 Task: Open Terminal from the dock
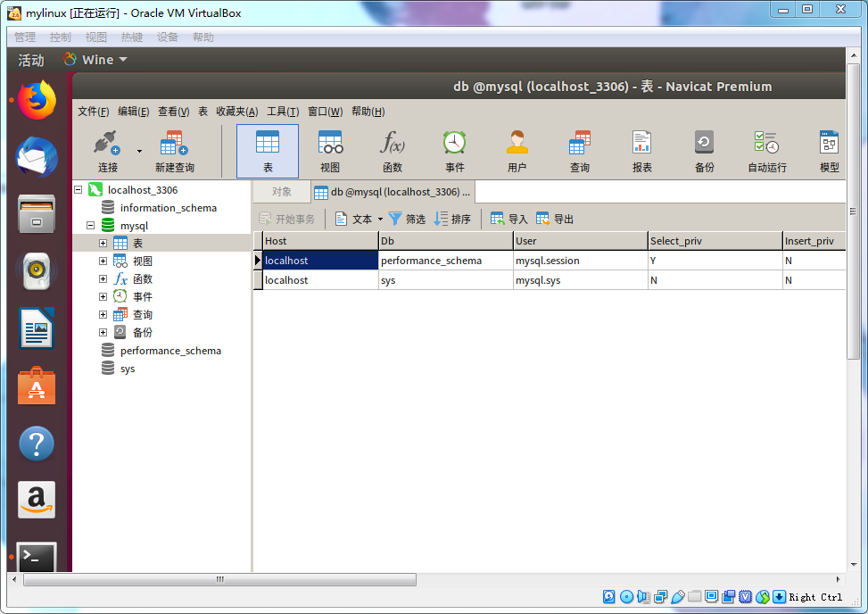click(x=37, y=556)
